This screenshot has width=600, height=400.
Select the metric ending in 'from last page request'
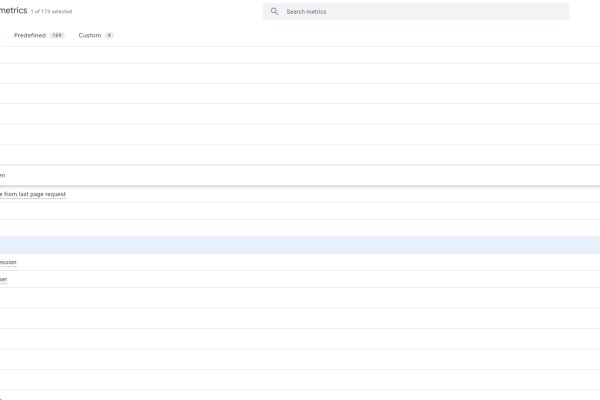point(33,194)
